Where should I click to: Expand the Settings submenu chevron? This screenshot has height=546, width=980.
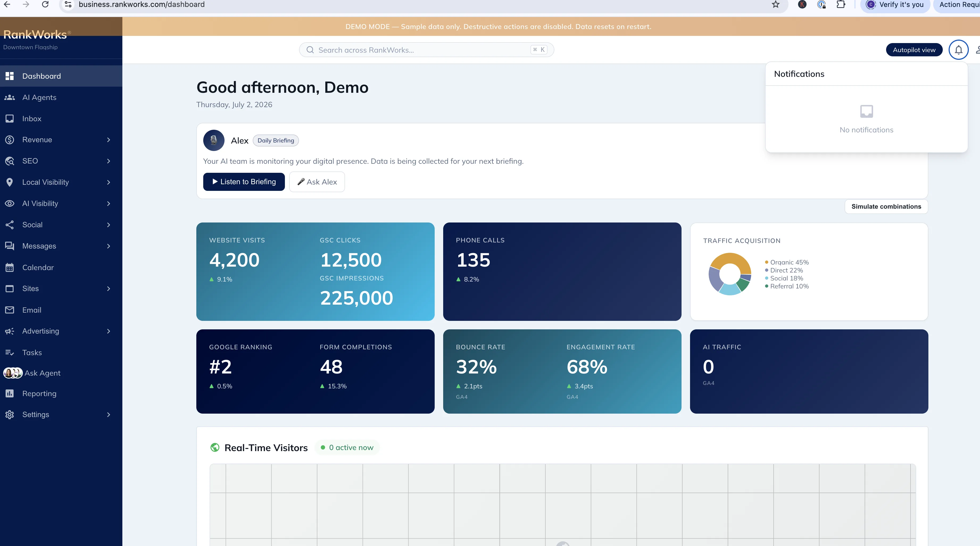click(x=109, y=415)
